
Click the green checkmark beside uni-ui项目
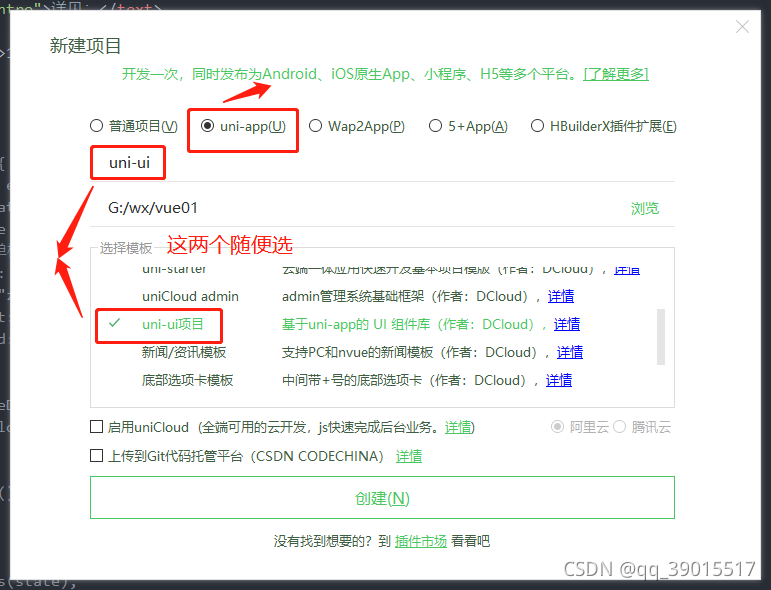pyautogui.click(x=115, y=323)
